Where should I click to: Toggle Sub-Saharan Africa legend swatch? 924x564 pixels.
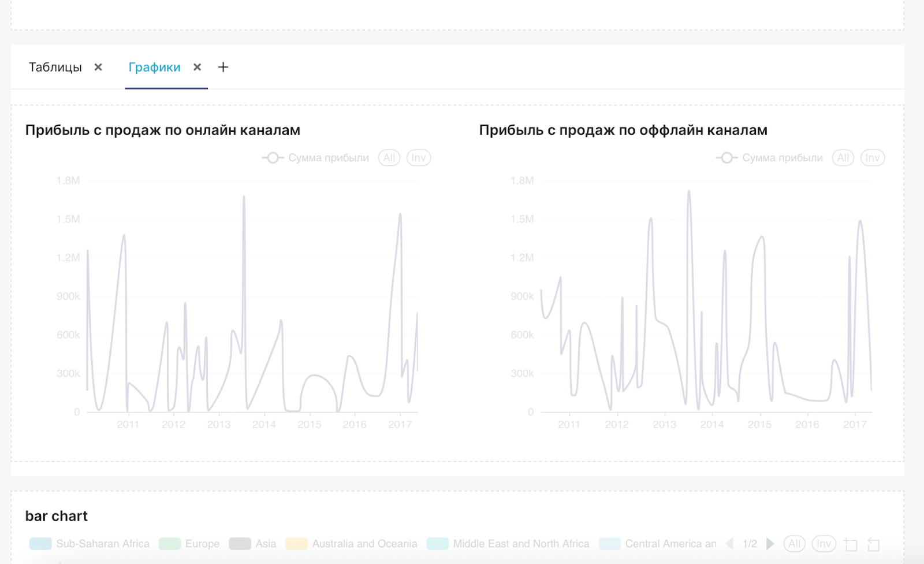(x=40, y=544)
